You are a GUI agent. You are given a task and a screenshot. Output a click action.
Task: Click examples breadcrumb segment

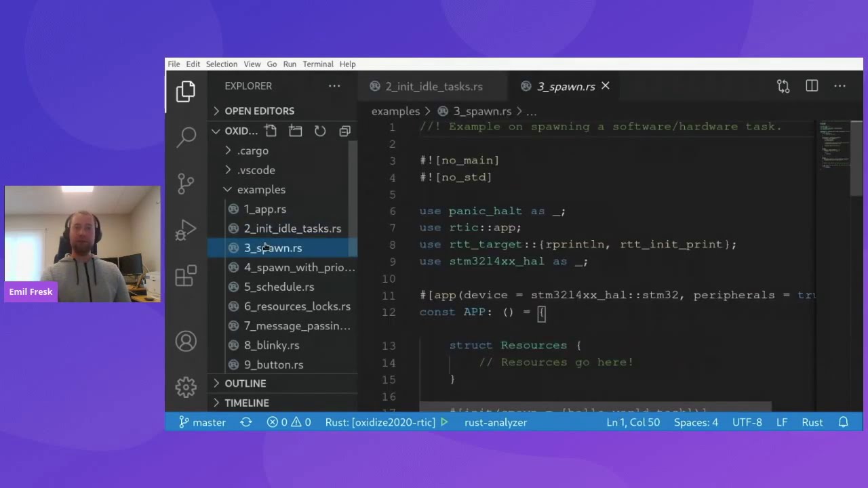click(395, 111)
